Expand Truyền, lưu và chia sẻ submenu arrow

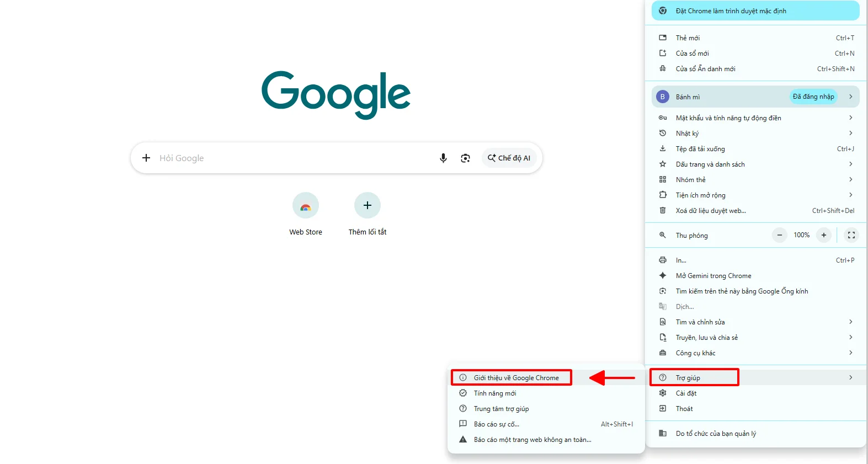[851, 337]
